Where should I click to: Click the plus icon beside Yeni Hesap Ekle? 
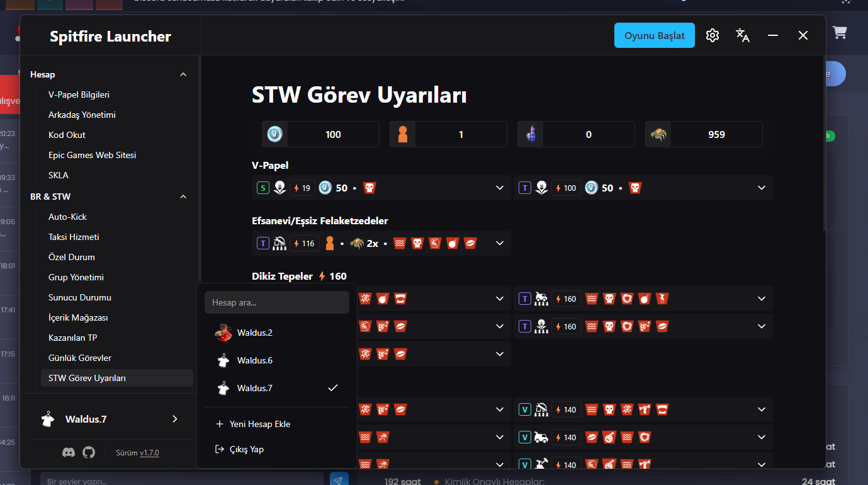click(220, 424)
